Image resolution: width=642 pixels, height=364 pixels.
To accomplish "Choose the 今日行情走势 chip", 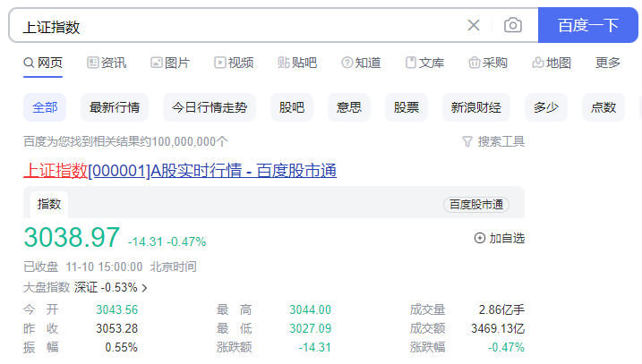I will pos(210,107).
